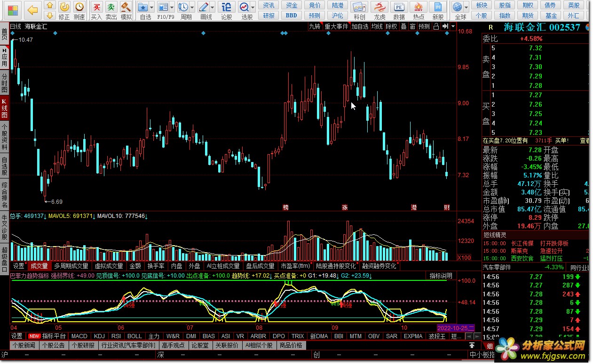This screenshot has width=593, height=364.
Task: Expand the F10/F9 dropdown arrow
Action: tap(172, 8)
